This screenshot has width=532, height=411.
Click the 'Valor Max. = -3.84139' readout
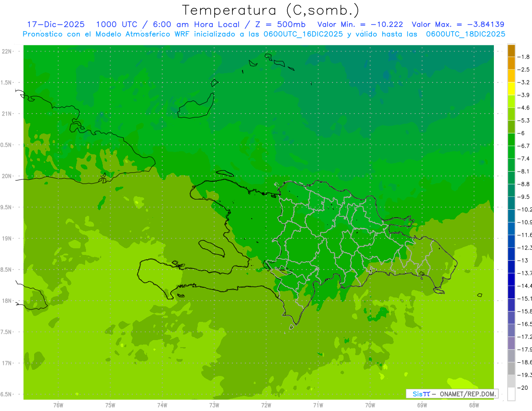coord(458,24)
